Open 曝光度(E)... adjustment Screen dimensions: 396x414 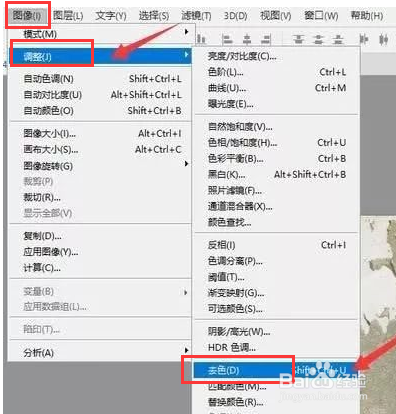(277, 104)
